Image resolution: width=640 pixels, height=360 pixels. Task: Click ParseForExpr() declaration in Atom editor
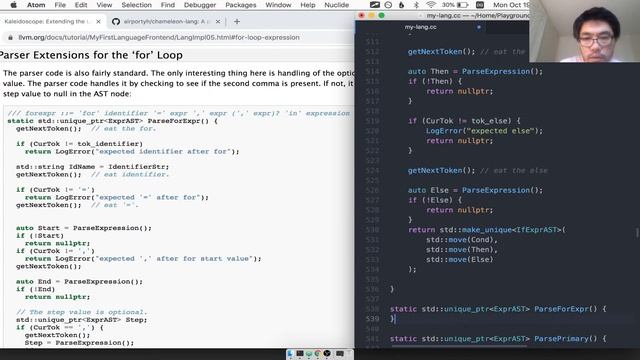(498, 309)
